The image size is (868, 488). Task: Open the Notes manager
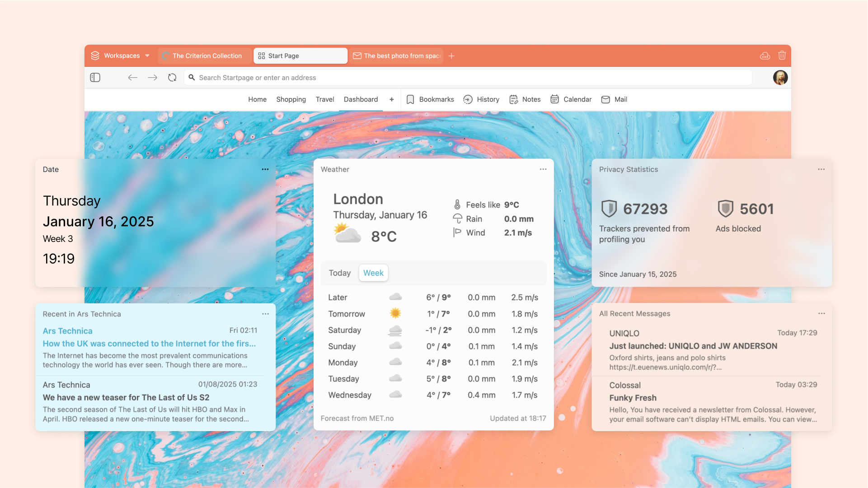pyautogui.click(x=525, y=99)
